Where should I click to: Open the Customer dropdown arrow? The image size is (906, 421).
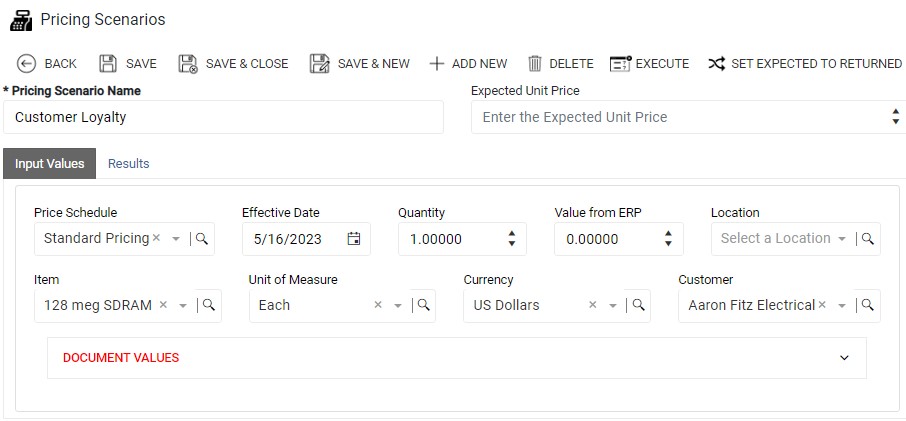842,305
